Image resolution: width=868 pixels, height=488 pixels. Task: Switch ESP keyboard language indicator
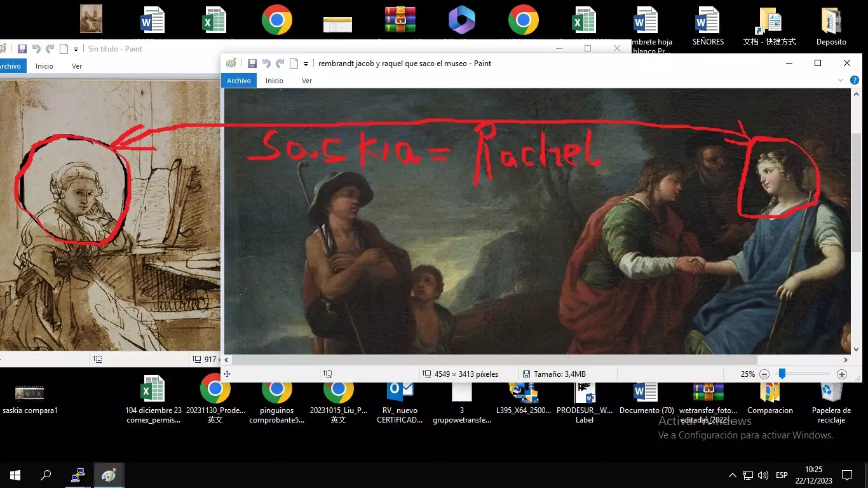pyautogui.click(x=782, y=475)
